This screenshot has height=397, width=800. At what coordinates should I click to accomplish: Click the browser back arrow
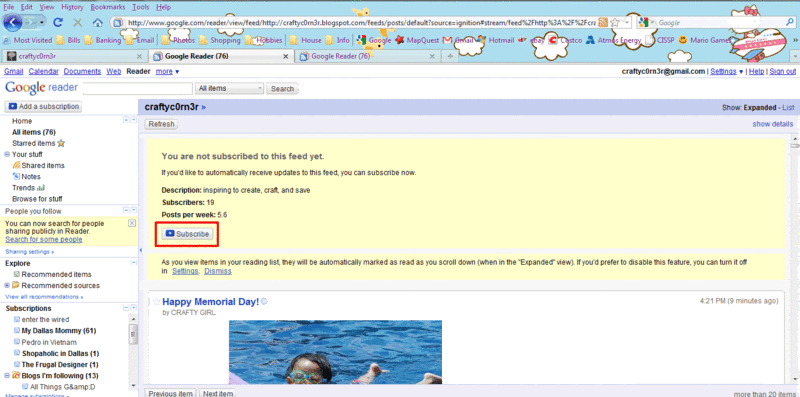coord(13,22)
